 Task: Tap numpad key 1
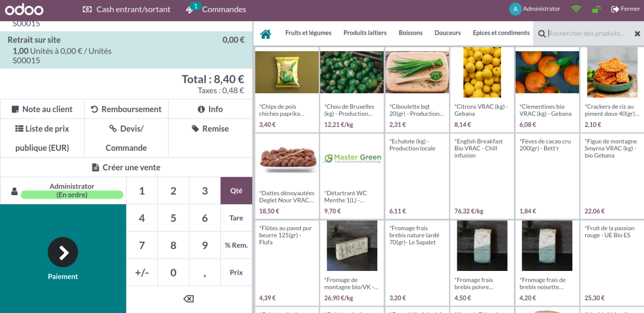[x=142, y=191]
